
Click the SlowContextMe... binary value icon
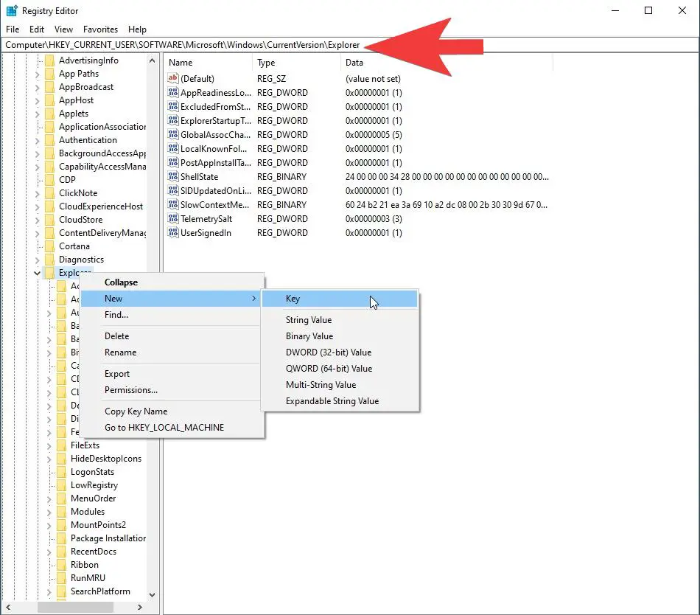[x=172, y=204]
